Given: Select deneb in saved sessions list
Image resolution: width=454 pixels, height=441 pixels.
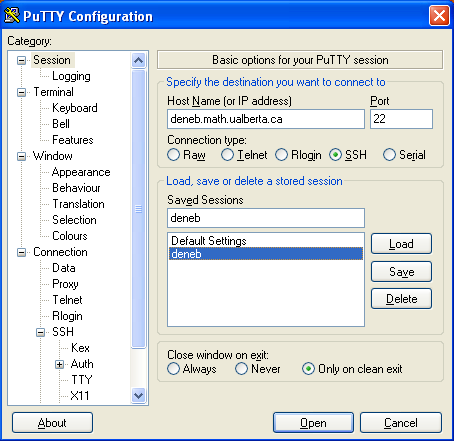Looking at the screenshot, I should coord(266,254).
